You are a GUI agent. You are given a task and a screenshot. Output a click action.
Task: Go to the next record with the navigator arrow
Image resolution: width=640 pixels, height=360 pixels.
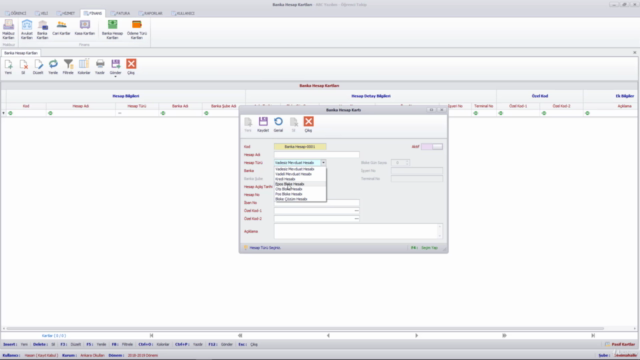pyautogui.click(x=416, y=336)
